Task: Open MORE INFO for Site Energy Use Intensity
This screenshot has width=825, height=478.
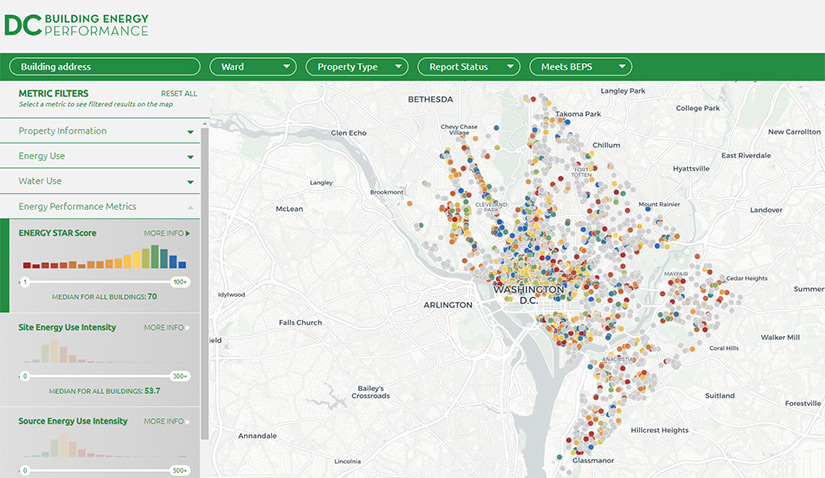Action: 166,327
